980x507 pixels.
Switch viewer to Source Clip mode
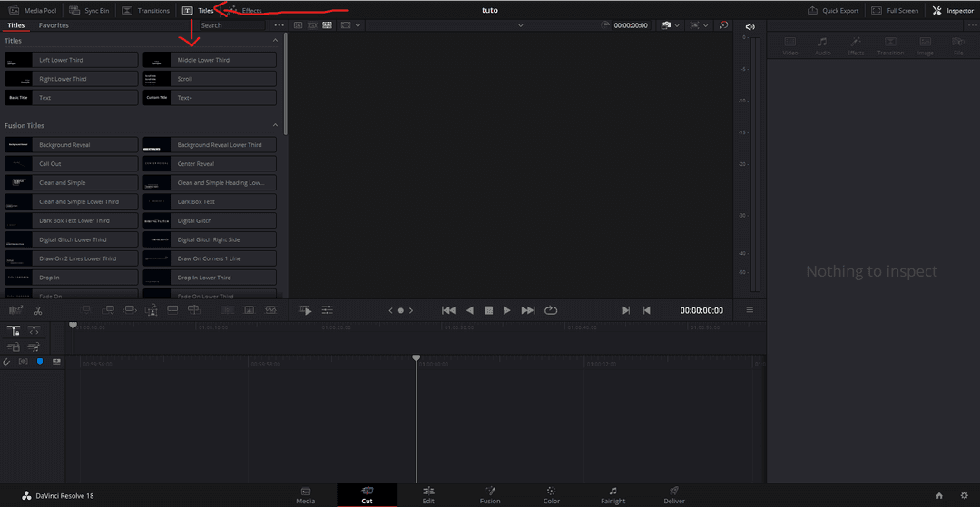pos(299,25)
